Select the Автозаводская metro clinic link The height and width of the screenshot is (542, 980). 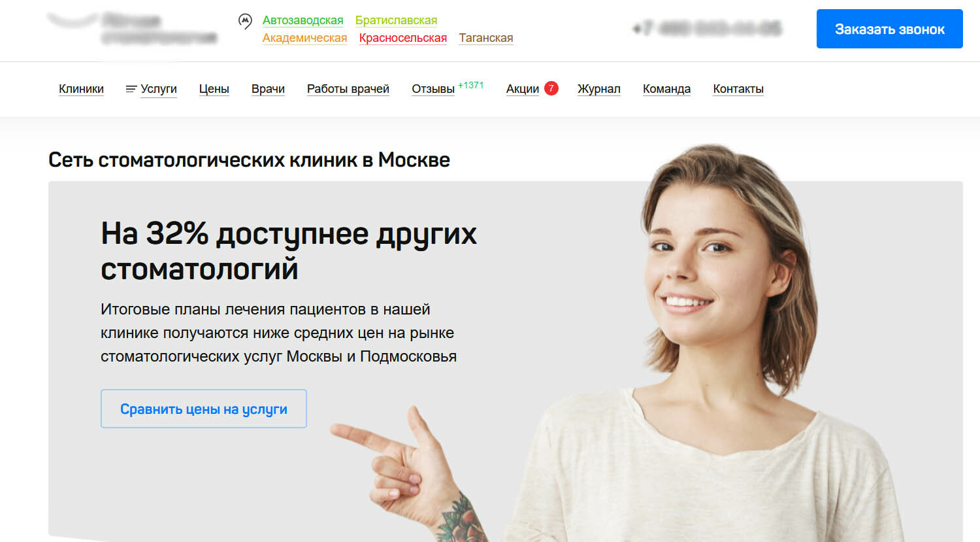click(302, 20)
